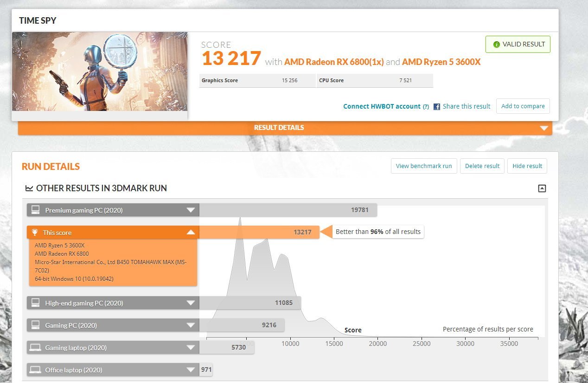Click the RUN DETAILS heading

pyautogui.click(x=51, y=166)
